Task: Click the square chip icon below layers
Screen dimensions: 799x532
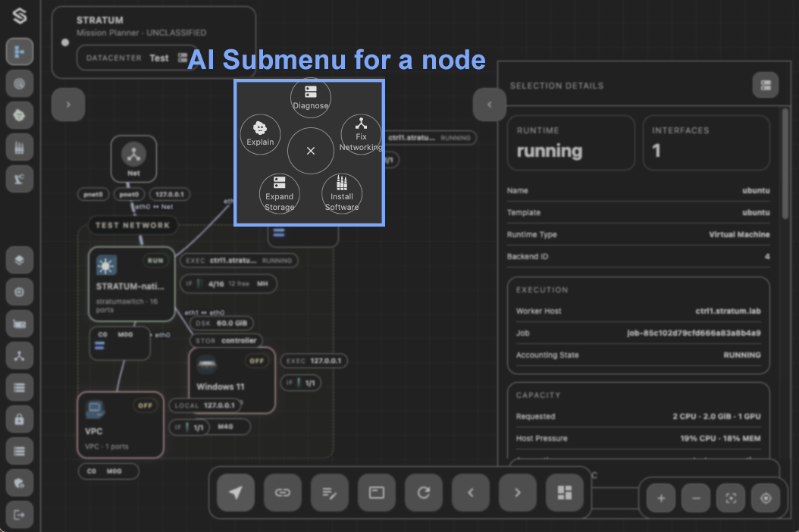Action: click(20, 292)
